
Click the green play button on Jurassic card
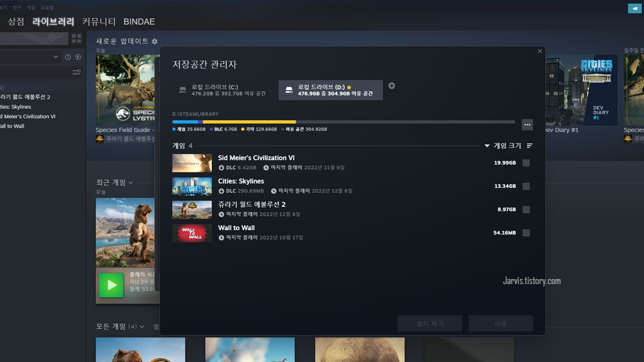coord(111,285)
